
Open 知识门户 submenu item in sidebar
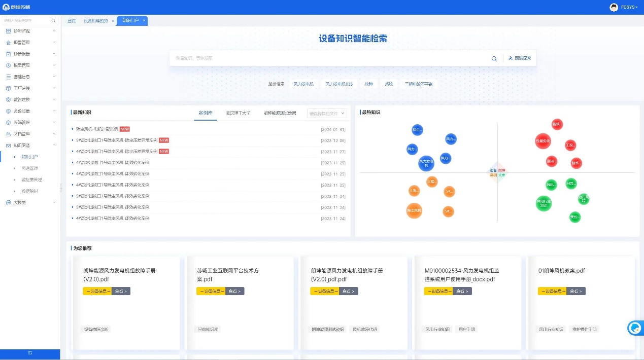coord(29,157)
